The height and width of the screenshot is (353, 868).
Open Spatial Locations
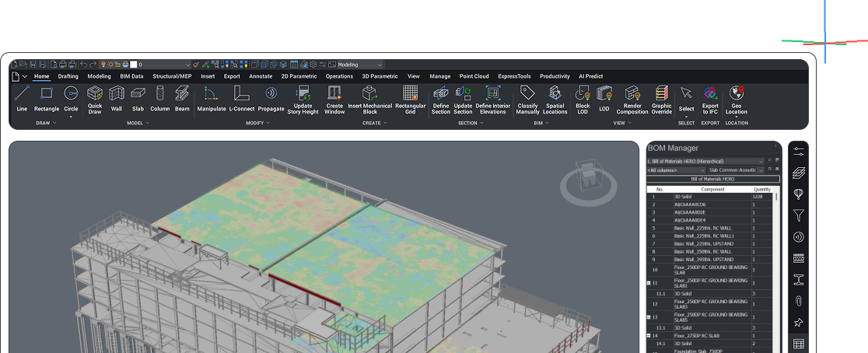(555, 100)
